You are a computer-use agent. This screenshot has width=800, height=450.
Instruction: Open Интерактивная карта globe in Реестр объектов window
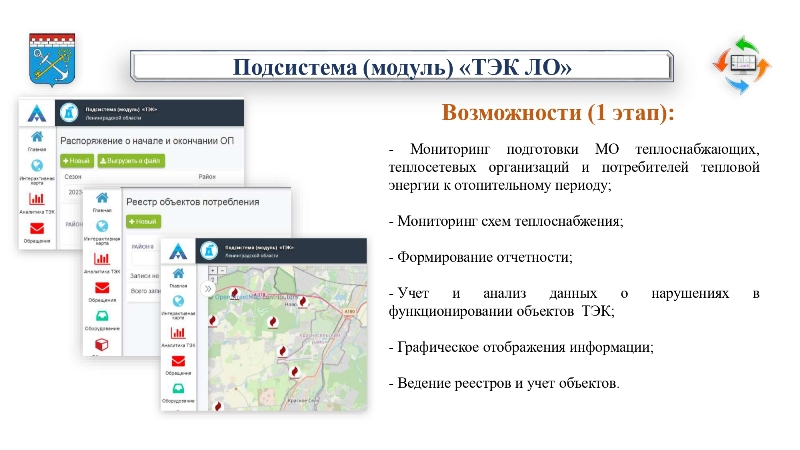pos(102,226)
